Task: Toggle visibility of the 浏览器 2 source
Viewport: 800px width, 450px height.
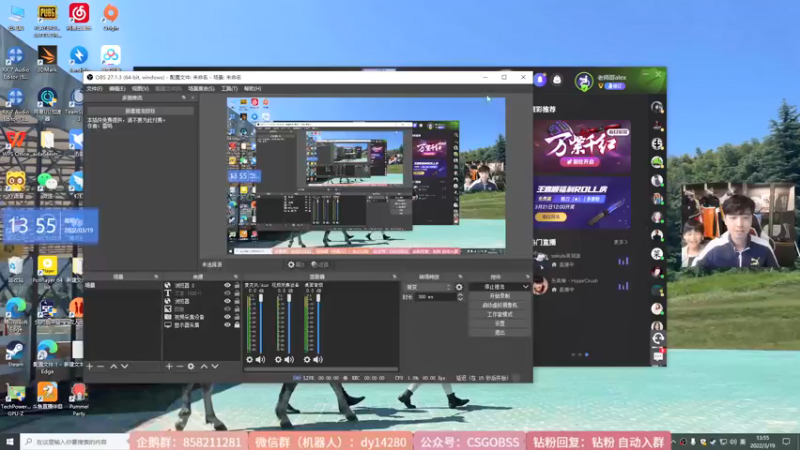Action: click(x=227, y=286)
